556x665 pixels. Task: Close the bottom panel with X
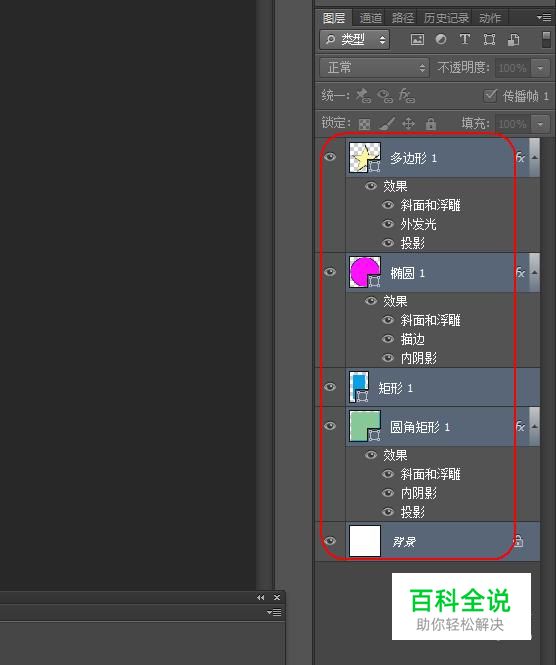pyautogui.click(x=277, y=597)
